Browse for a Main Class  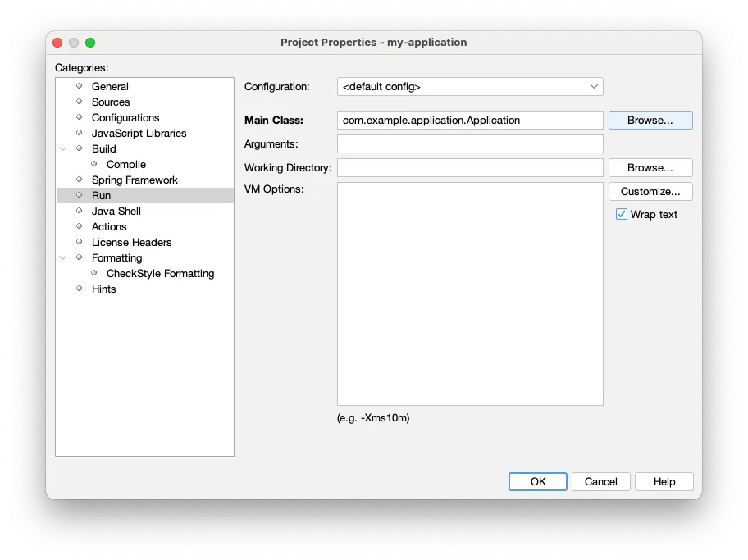(650, 120)
